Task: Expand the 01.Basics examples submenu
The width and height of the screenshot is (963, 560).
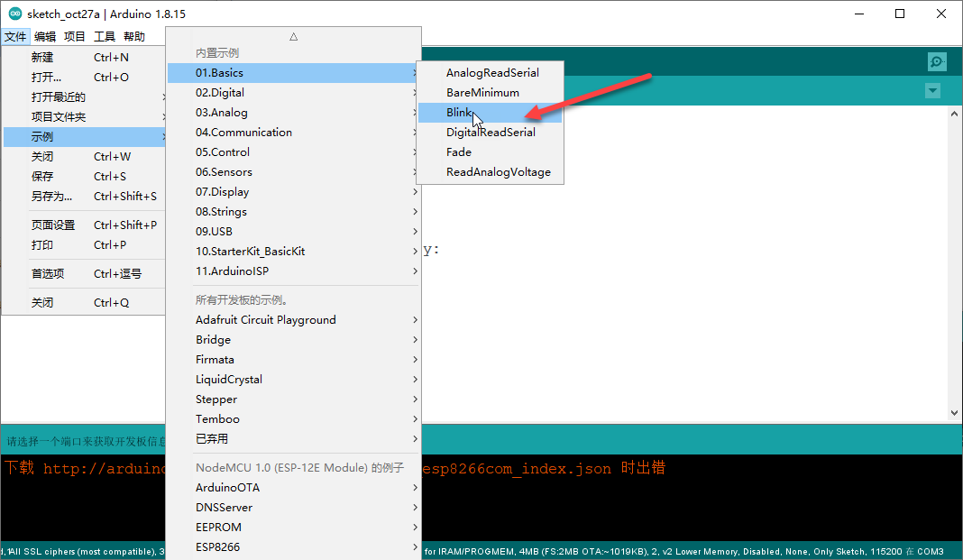Action: [294, 72]
